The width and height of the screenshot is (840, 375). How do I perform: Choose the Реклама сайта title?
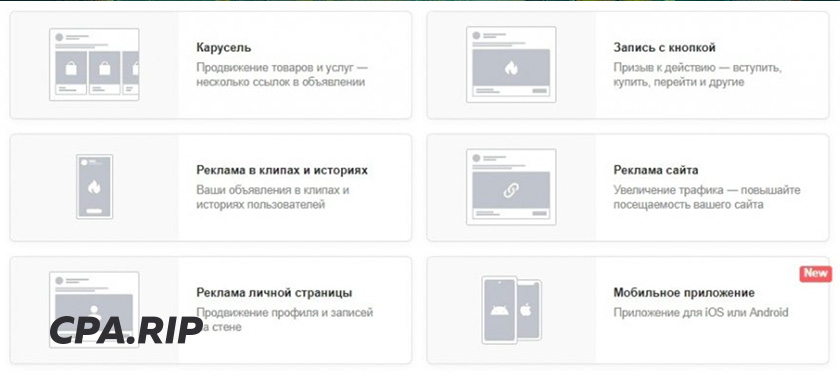coord(656,170)
